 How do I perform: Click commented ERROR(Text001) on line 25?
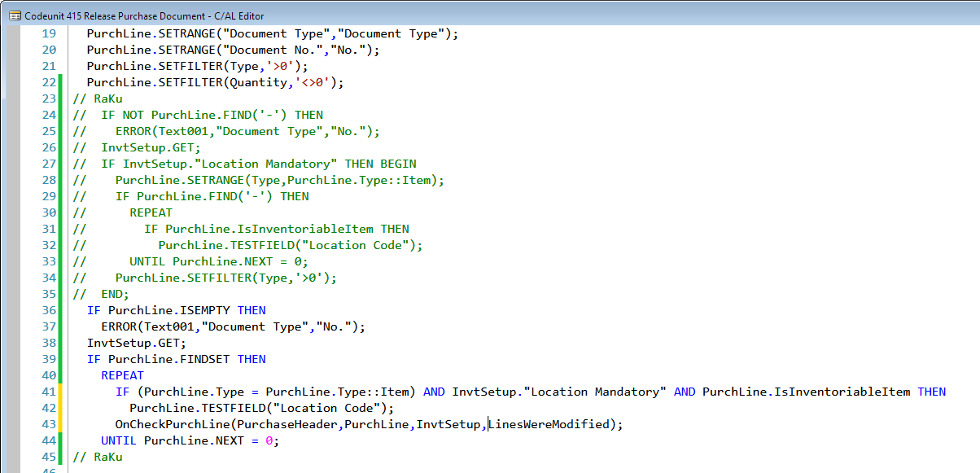point(226,131)
